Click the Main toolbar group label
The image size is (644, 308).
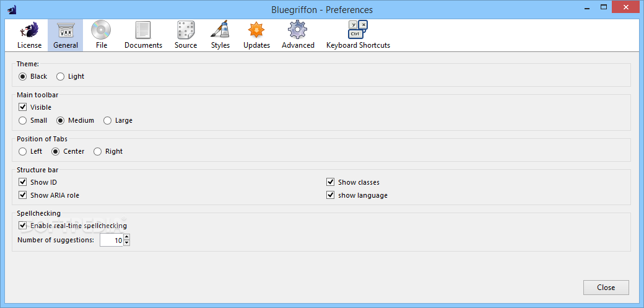pos(37,95)
